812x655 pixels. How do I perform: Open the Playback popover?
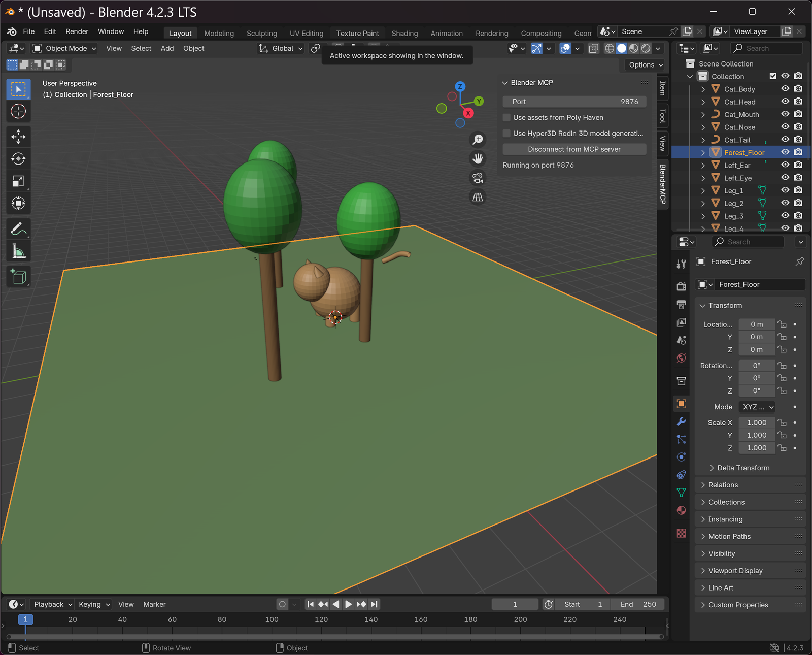53,604
